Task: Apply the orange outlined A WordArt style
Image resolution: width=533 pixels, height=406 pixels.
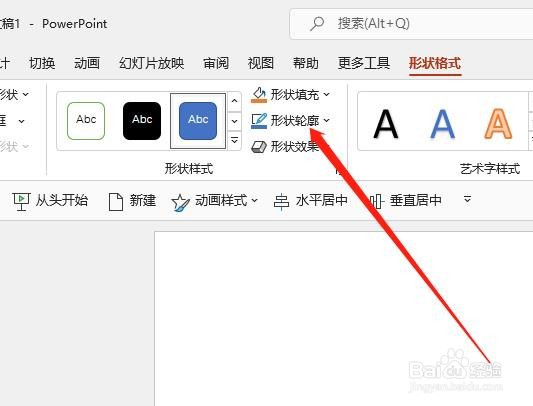Action: click(x=498, y=124)
